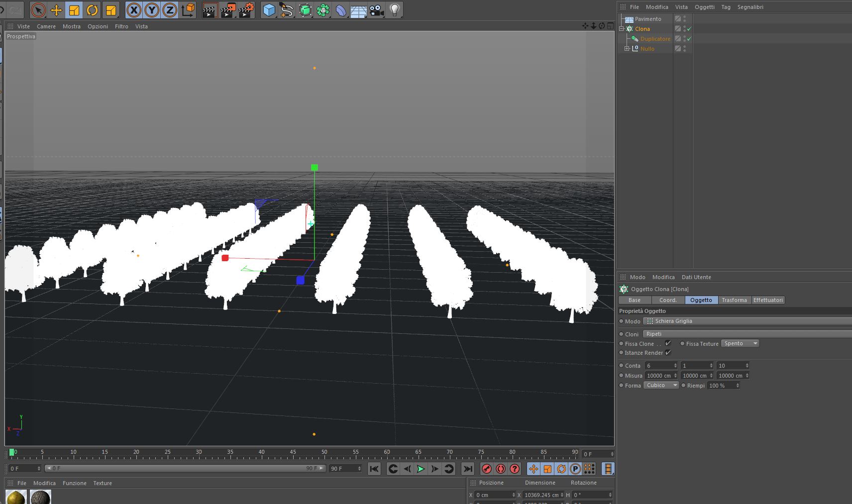Open the Cloni dropdown showing Ripeti
Viewport: 852px width, 504px height.
click(747, 334)
